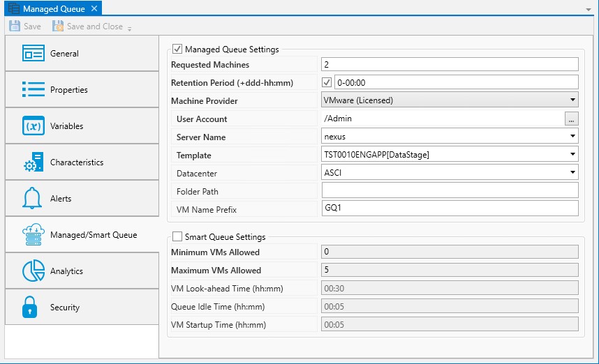Select the Managed Queue document tab

coord(54,9)
